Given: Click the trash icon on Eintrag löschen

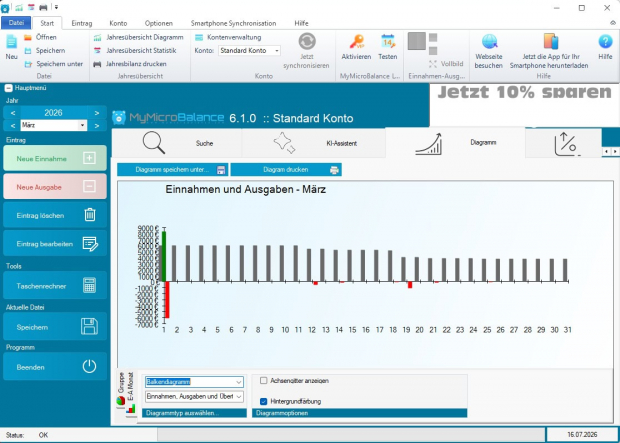Looking at the screenshot, I should (90, 214).
